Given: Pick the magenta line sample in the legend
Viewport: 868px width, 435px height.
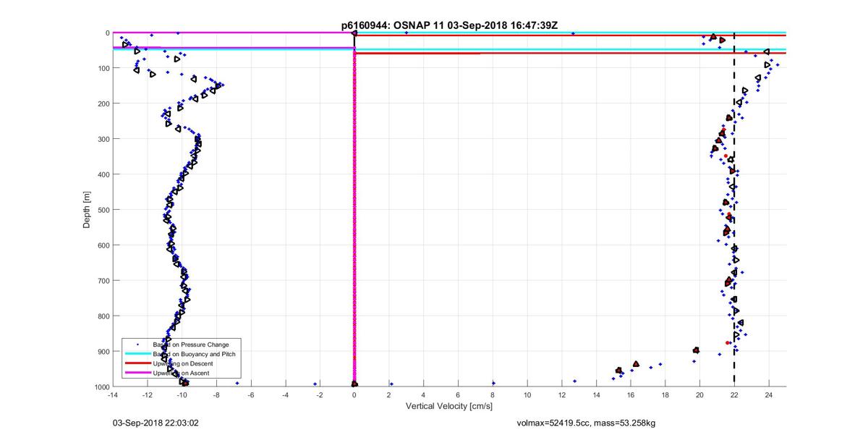Looking at the screenshot, I should [x=137, y=373].
